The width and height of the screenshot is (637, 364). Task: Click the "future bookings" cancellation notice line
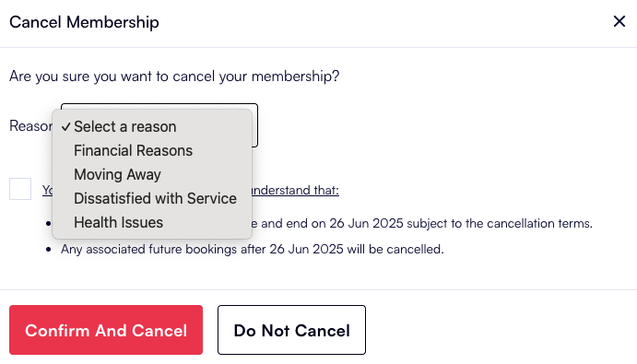point(253,249)
